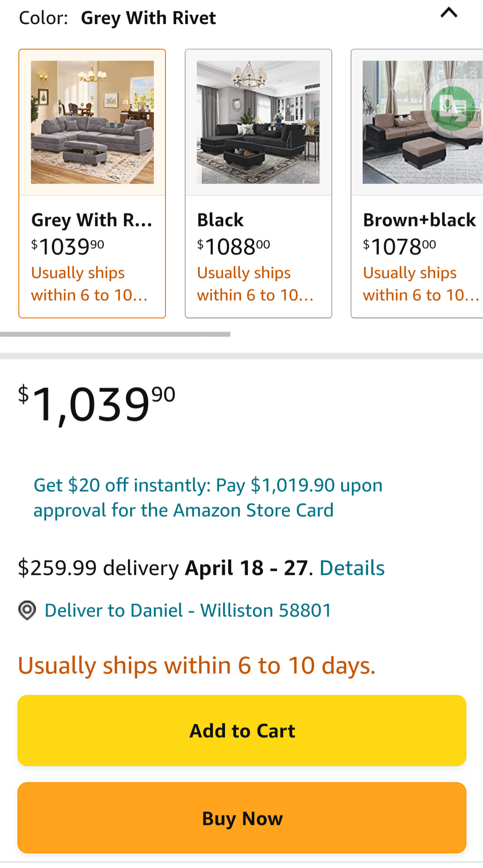Choose the 'Black' color option label

coord(220,220)
